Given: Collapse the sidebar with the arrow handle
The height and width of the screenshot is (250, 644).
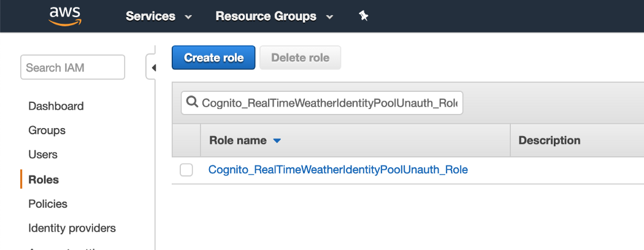Looking at the screenshot, I should (153, 67).
